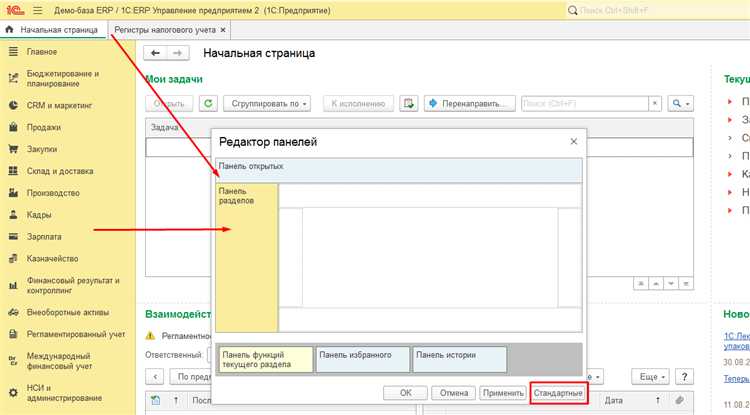The height and width of the screenshot is (415, 750).
Task: Click Стандартные button in panel editor
Action: pyautogui.click(x=558, y=393)
